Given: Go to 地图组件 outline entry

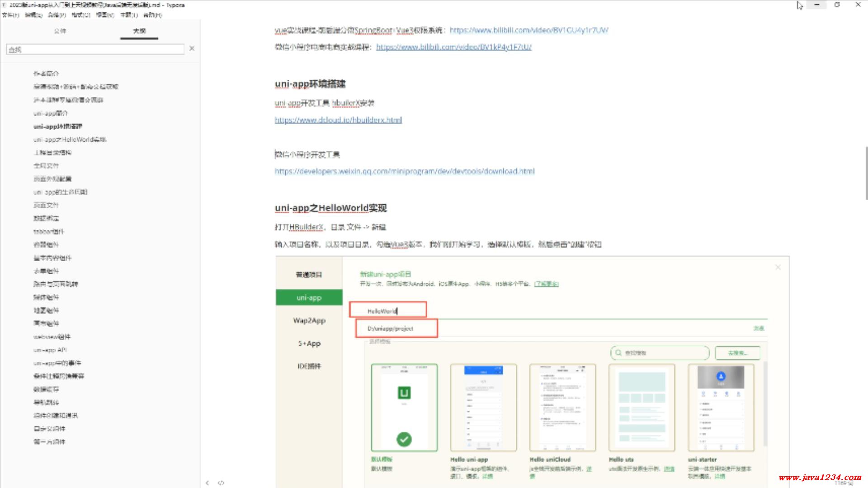Looking at the screenshot, I should (x=46, y=310).
